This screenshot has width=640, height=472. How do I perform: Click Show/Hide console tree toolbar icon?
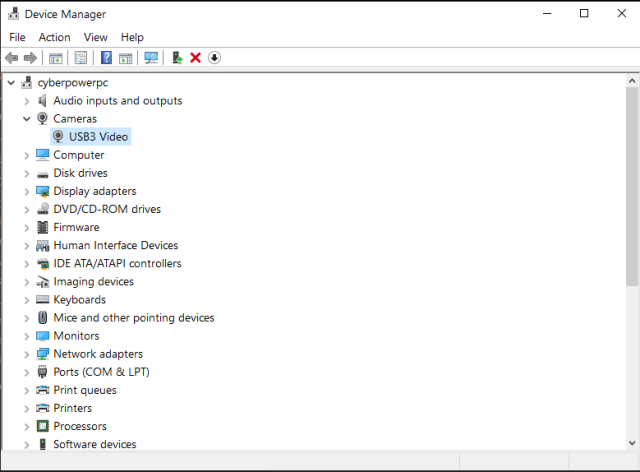[x=56, y=58]
